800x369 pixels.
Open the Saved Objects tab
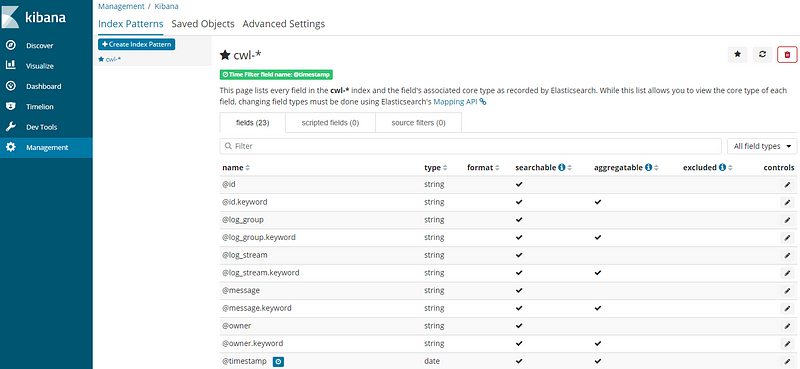(x=203, y=24)
